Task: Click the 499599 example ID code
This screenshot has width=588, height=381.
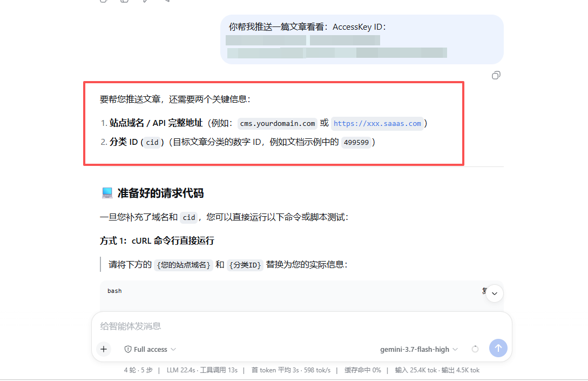Action: click(356, 143)
